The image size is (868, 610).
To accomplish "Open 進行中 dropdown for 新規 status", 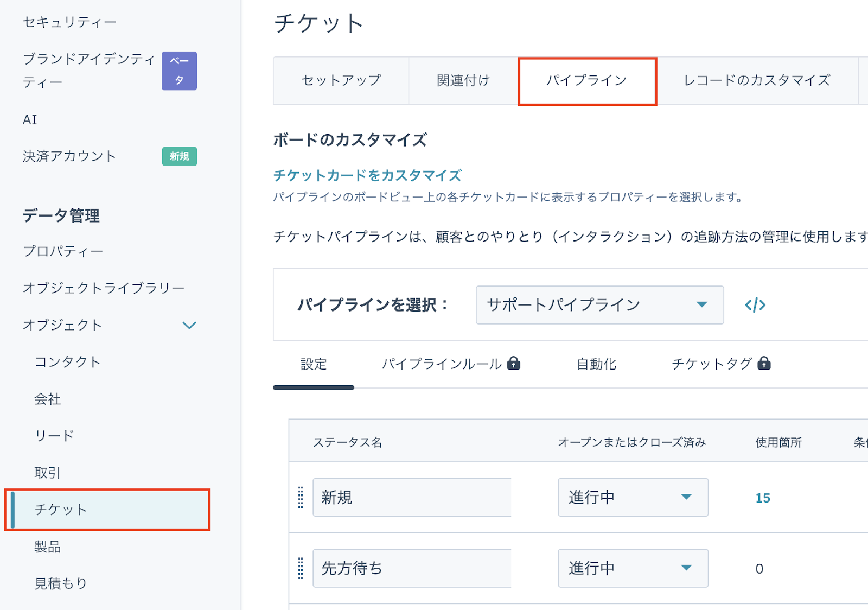I will click(633, 497).
